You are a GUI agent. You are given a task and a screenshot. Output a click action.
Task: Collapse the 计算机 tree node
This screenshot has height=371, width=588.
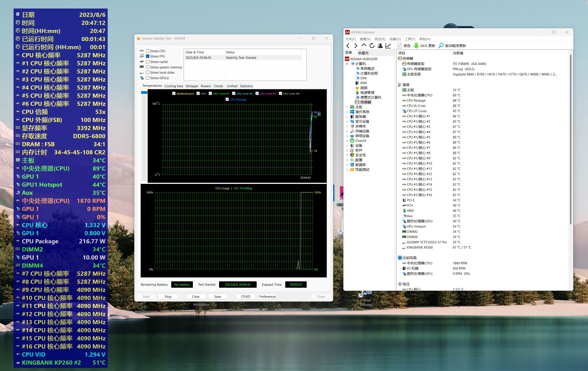347,64
